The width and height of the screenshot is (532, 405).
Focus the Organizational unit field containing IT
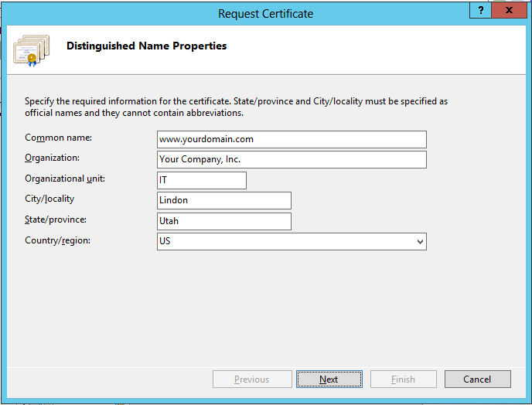[201, 180]
